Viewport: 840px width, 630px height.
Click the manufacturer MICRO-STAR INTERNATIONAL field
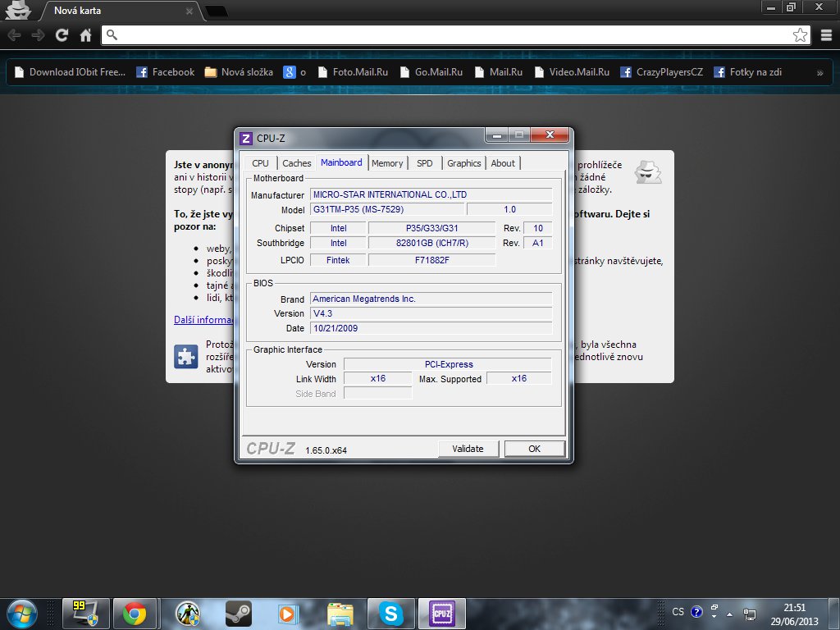(431, 195)
